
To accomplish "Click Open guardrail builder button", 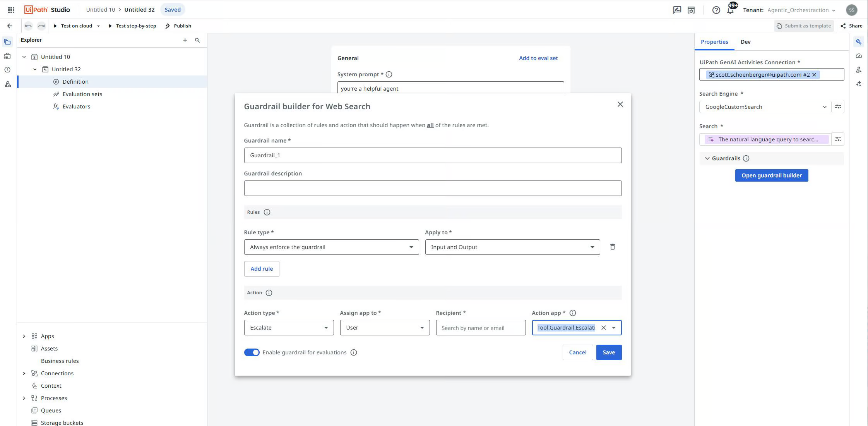I will (772, 175).
